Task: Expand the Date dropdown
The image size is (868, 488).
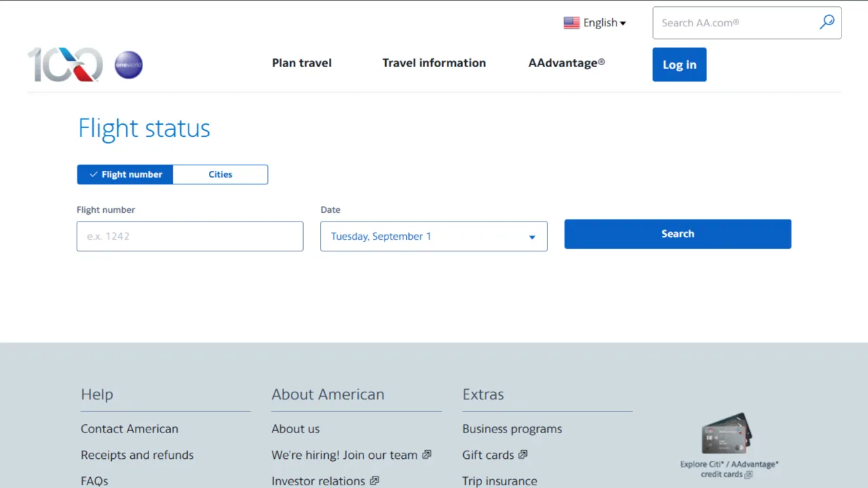Action: click(434, 237)
